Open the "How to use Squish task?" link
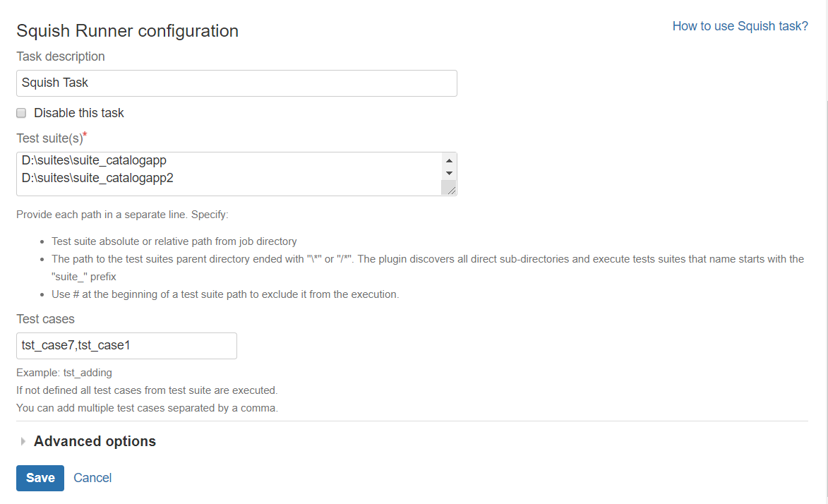 point(740,26)
